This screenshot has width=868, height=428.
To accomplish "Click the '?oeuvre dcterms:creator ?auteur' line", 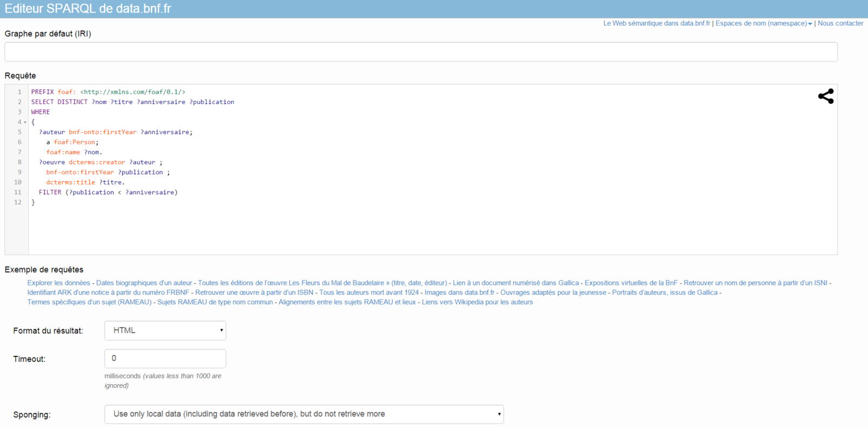I will coord(100,162).
